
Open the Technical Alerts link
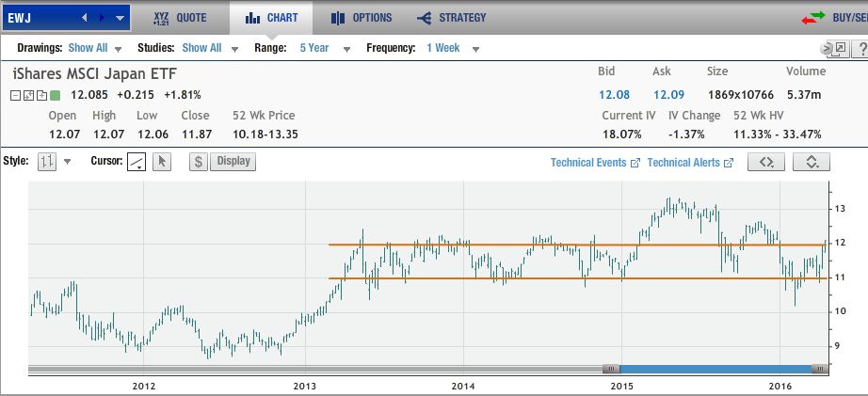690,163
